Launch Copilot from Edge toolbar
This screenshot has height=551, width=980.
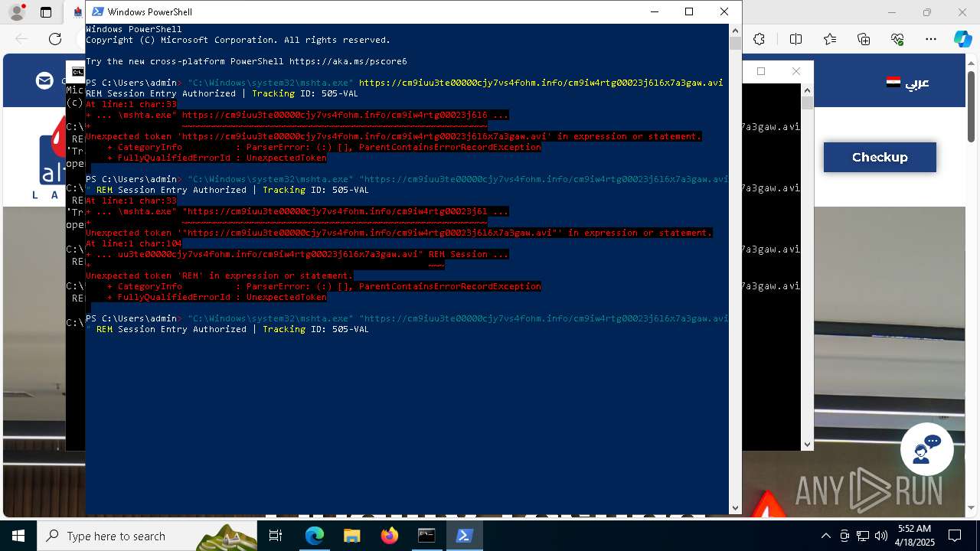(962, 39)
